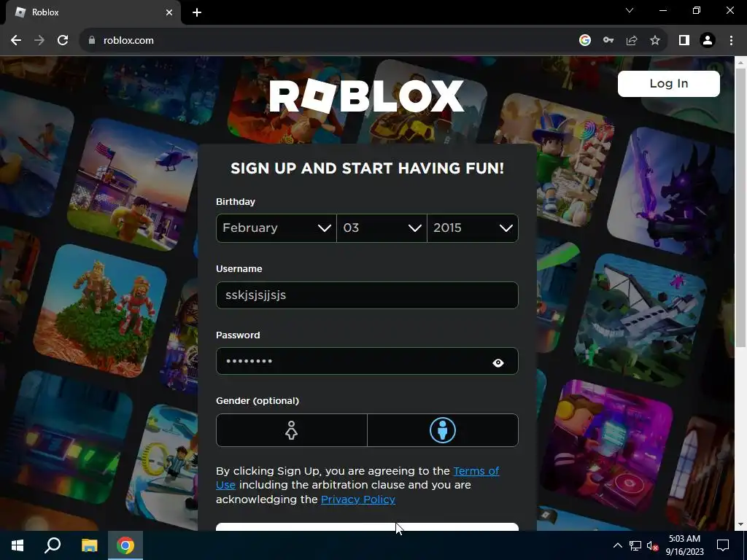Image resolution: width=747 pixels, height=560 pixels.
Task: Toggle the Chrome side panel
Action: pos(684,41)
